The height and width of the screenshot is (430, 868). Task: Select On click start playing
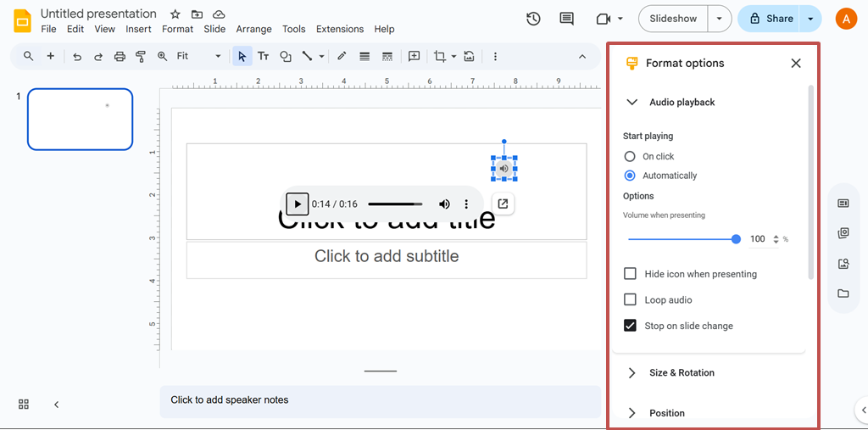(630, 156)
